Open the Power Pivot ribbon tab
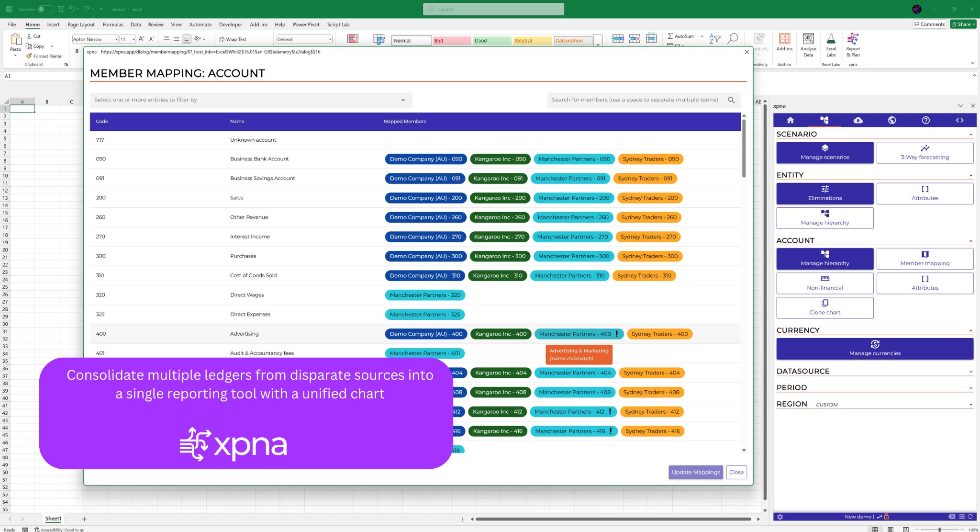 point(306,24)
